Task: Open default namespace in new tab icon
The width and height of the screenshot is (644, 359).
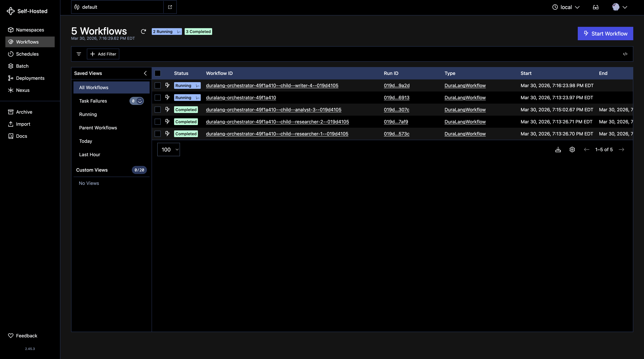Action: click(170, 7)
